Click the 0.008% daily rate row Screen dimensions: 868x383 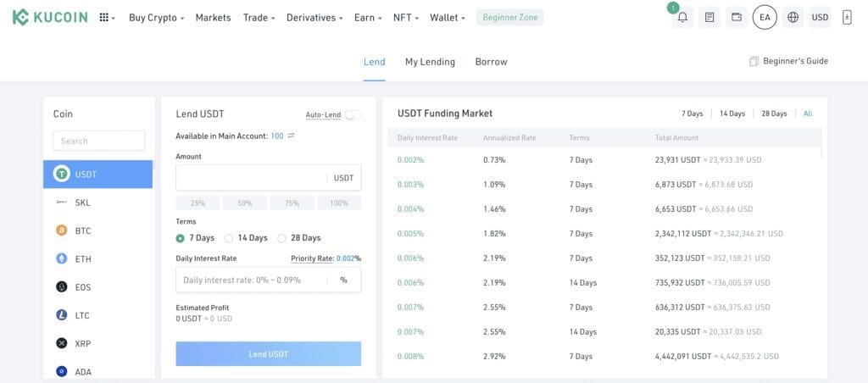coord(605,357)
